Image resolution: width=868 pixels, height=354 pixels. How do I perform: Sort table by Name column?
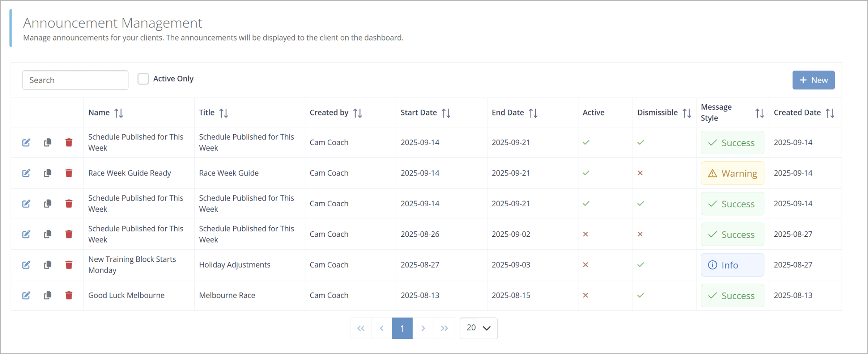(x=119, y=113)
